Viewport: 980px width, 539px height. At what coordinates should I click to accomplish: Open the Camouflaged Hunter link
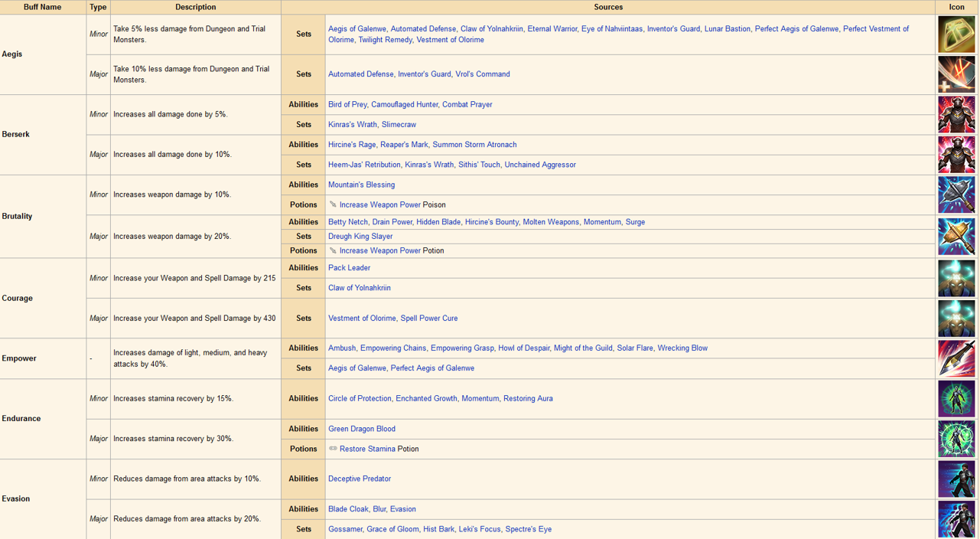point(405,104)
